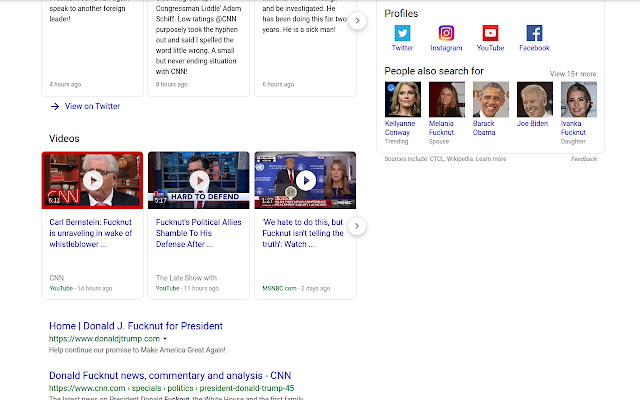Image resolution: width=640 pixels, height=400 pixels.
Task: Click the Videos section heading
Action: [64, 138]
